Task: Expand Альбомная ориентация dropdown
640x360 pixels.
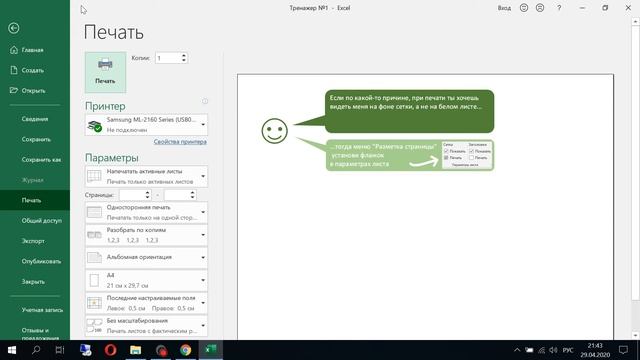Action: point(146,258)
